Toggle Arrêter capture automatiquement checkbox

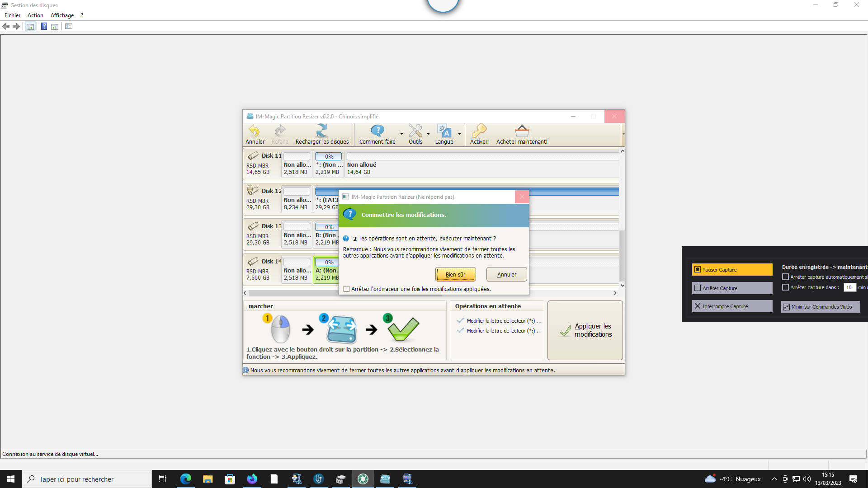click(x=785, y=277)
